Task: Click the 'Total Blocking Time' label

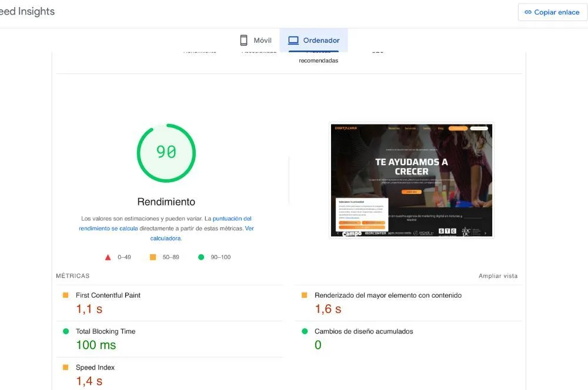Action: point(105,331)
